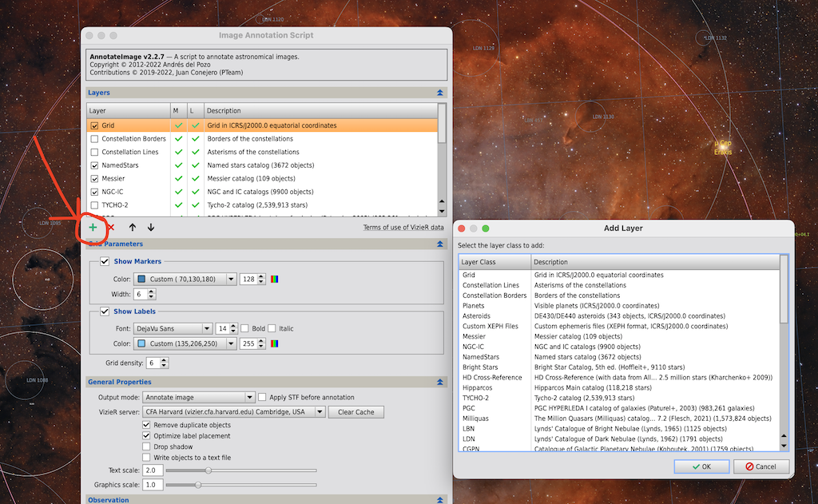Viewport: 818px width, 504px height.
Task: Click the Graphics scale input field
Action: tap(153, 485)
